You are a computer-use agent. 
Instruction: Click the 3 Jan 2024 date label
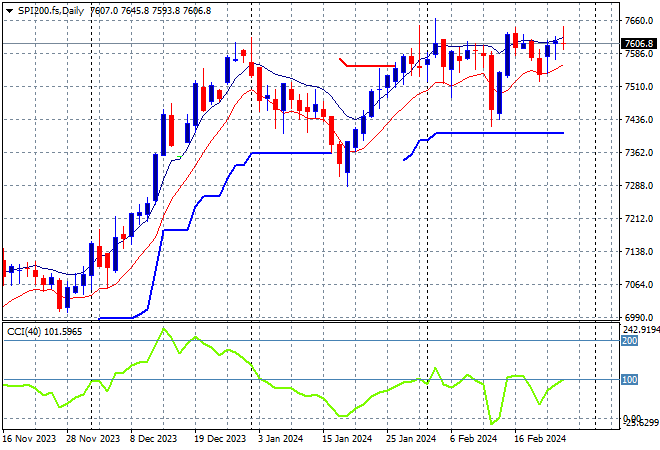click(x=281, y=438)
